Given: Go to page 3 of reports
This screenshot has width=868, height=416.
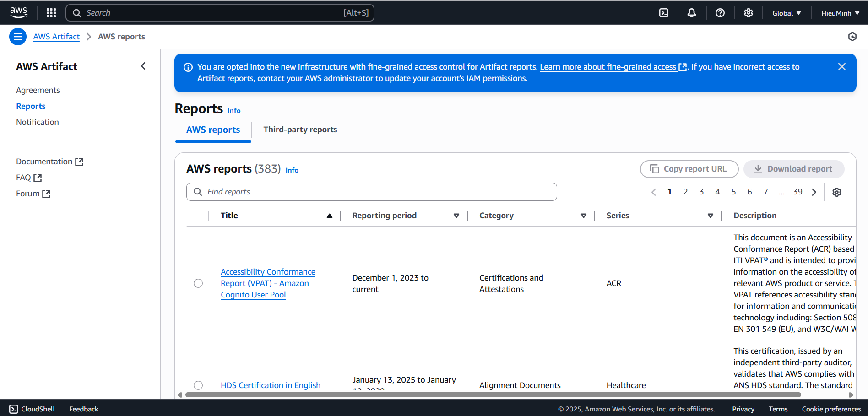Looking at the screenshot, I should (701, 192).
